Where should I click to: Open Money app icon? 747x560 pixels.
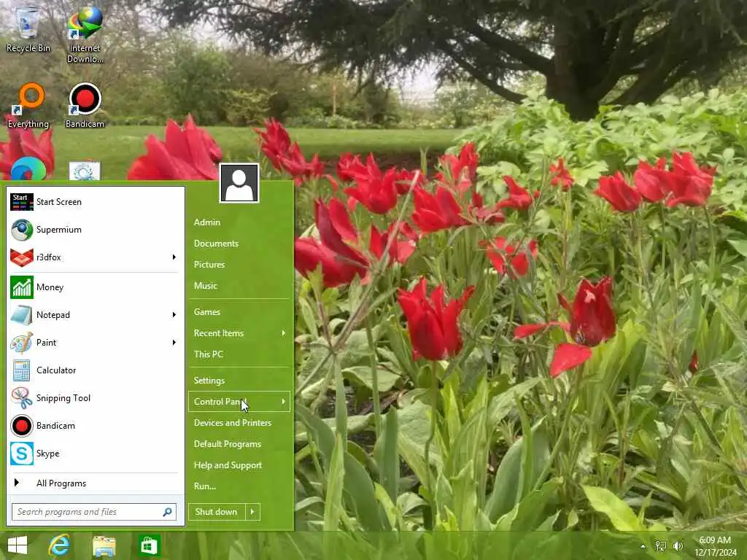point(21,287)
